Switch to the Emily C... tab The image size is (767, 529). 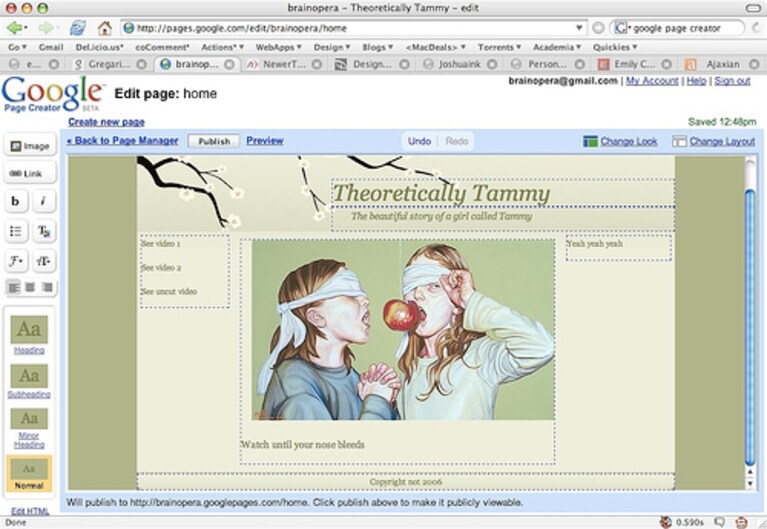coord(634,64)
